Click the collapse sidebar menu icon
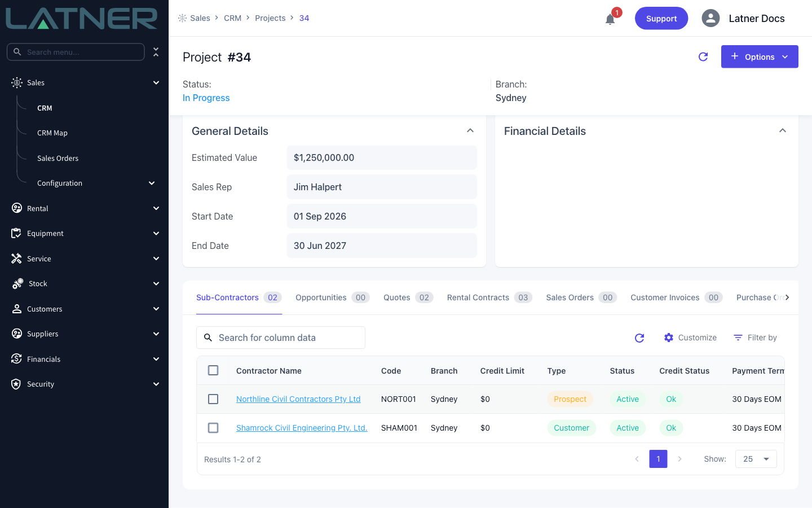Viewport: 812px width, 508px height. 156,52
